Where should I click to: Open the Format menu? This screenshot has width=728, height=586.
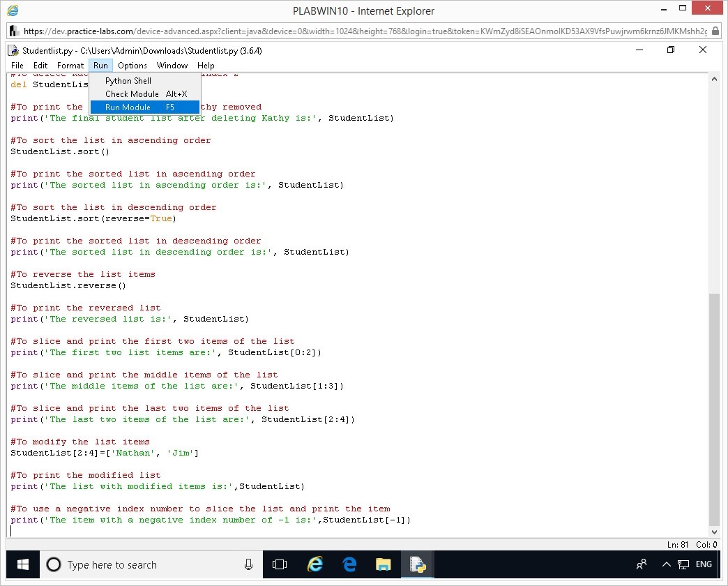click(x=70, y=66)
